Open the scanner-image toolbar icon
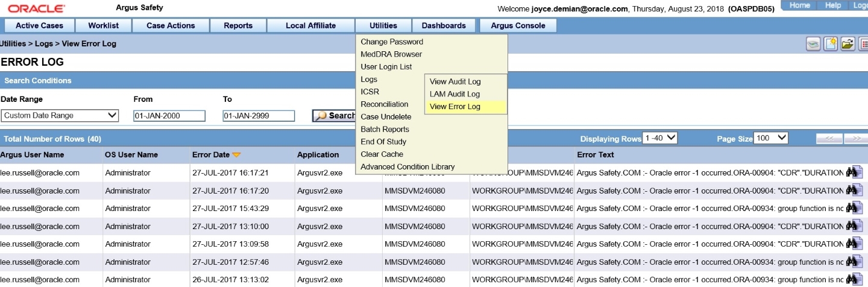 [x=814, y=44]
